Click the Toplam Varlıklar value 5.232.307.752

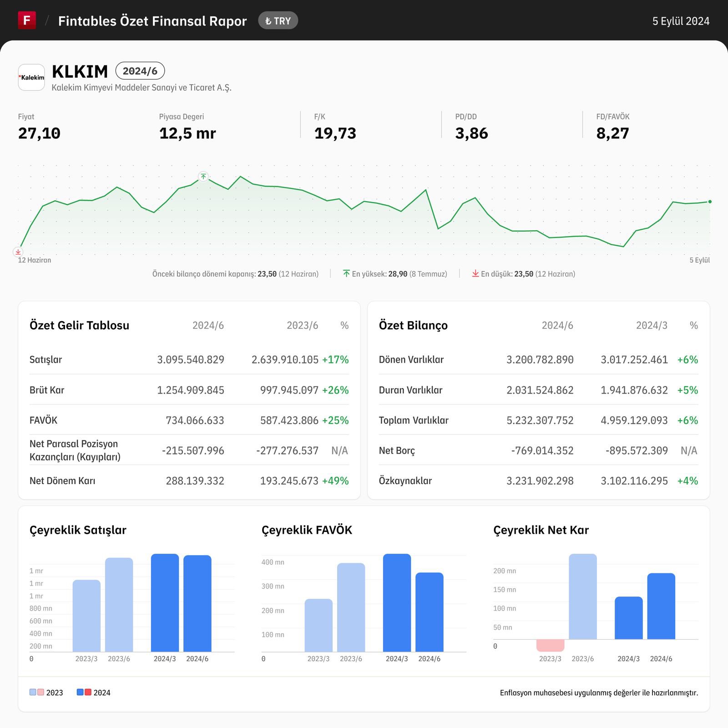tap(540, 420)
